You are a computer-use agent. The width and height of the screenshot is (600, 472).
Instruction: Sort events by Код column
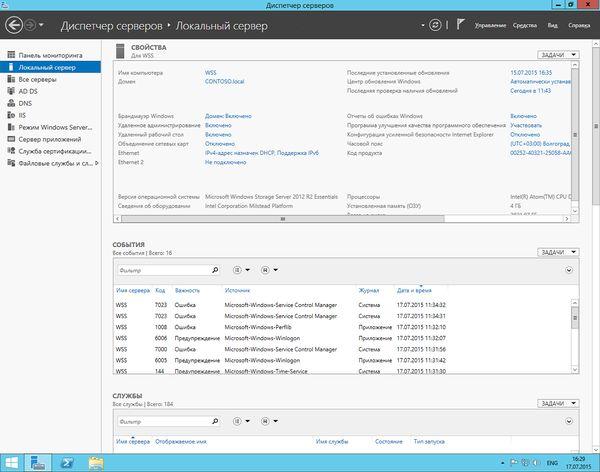pos(160,291)
